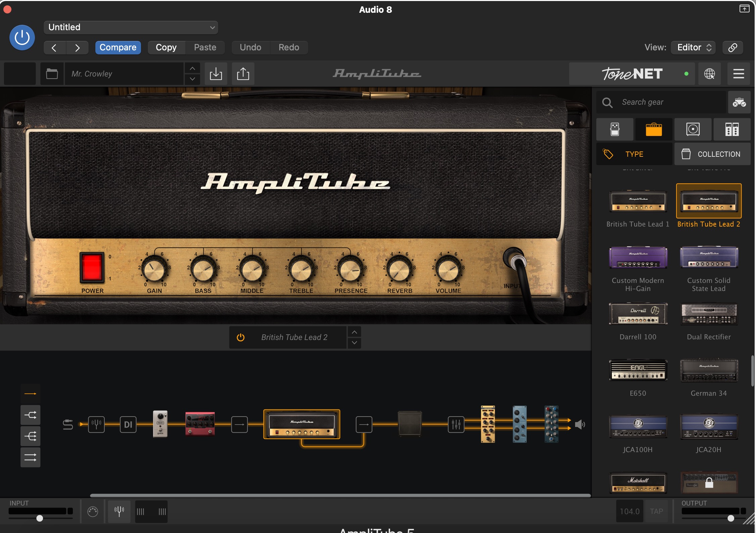
Task: Toggle the red POWER switch on amp
Action: 92,268
